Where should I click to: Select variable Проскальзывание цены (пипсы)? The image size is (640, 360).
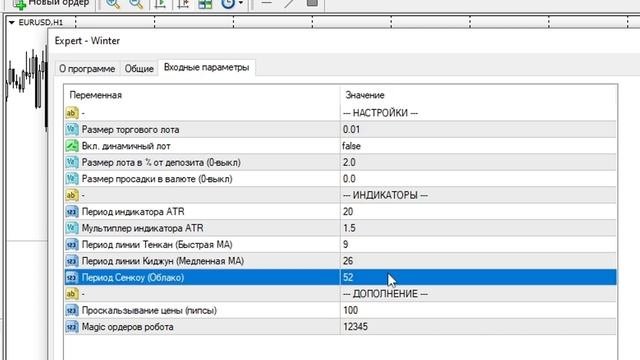[x=149, y=310]
